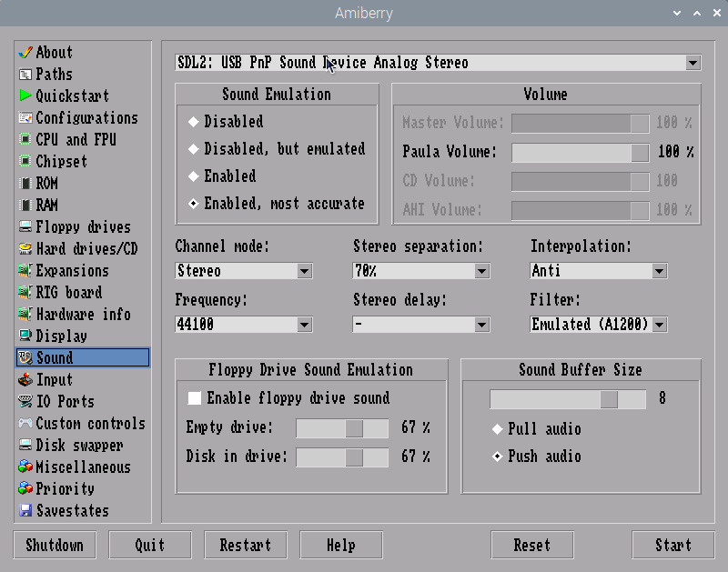Click the Start button
This screenshot has width=728, height=572.
click(x=673, y=545)
